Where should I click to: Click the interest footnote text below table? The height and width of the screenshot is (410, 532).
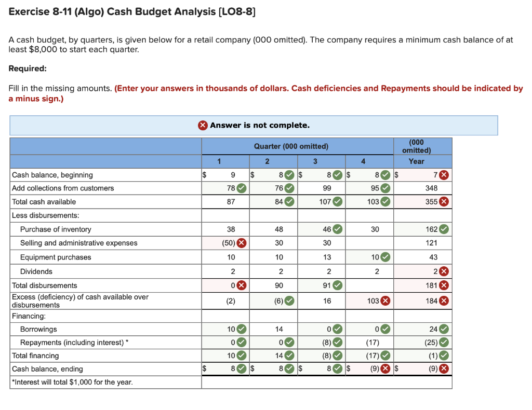[72, 382]
